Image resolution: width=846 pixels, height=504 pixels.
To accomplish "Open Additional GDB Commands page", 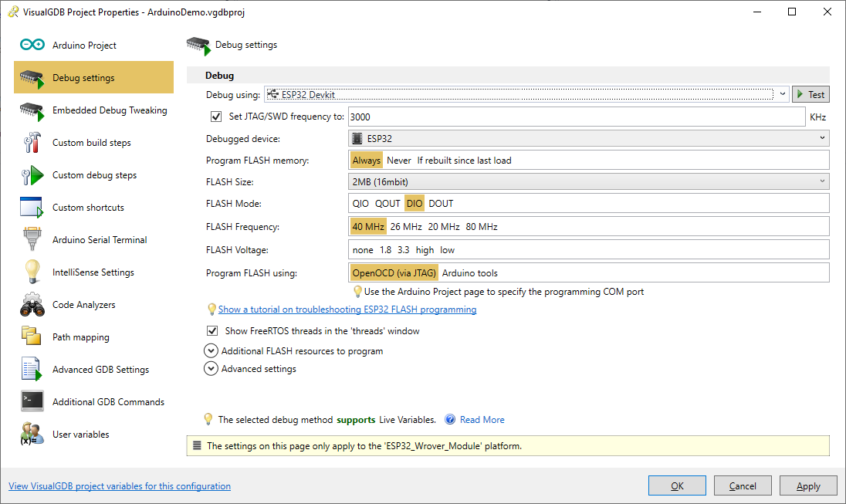I will coord(94,401).
